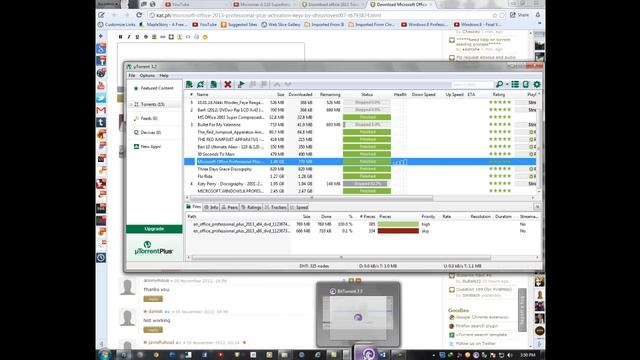Click the uTorrent search input field
Image resolution: width=640 pixels, height=360 pixels.
click(x=472, y=84)
